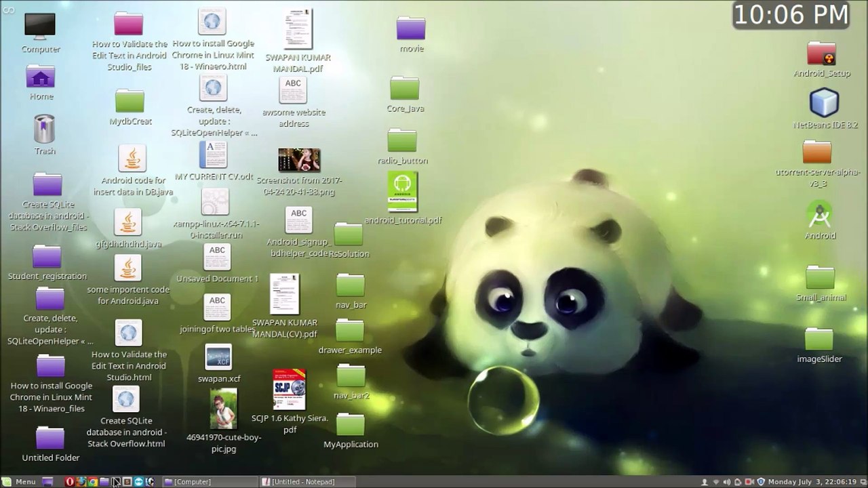
Task: Select 'SWAPAN KUMAR MANDAL.pdf' file
Action: (x=298, y=28)
